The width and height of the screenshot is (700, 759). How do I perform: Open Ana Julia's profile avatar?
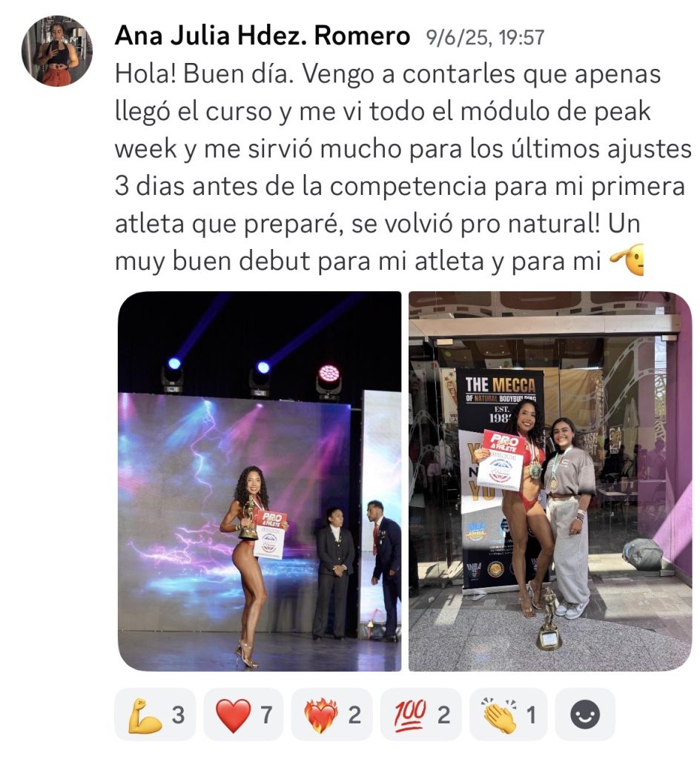pyautogui.click(x=56, y=51)
